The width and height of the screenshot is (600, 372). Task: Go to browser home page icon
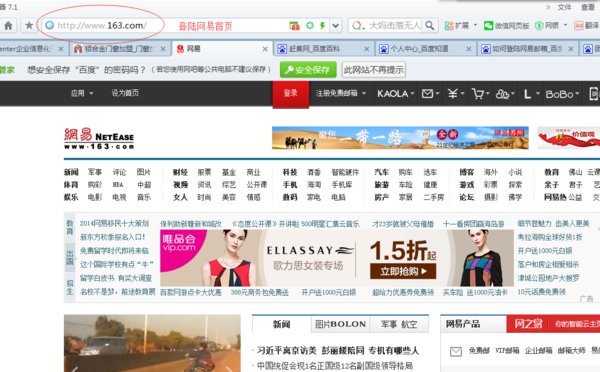point(8,26)
